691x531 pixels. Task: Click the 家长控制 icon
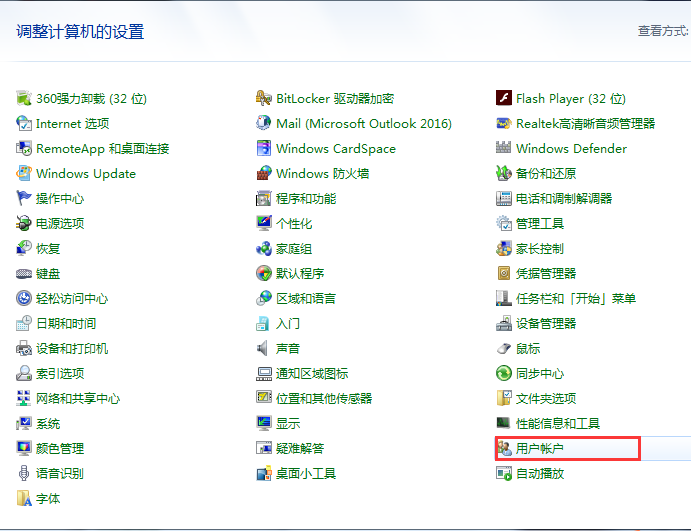[x=504, y=249]
